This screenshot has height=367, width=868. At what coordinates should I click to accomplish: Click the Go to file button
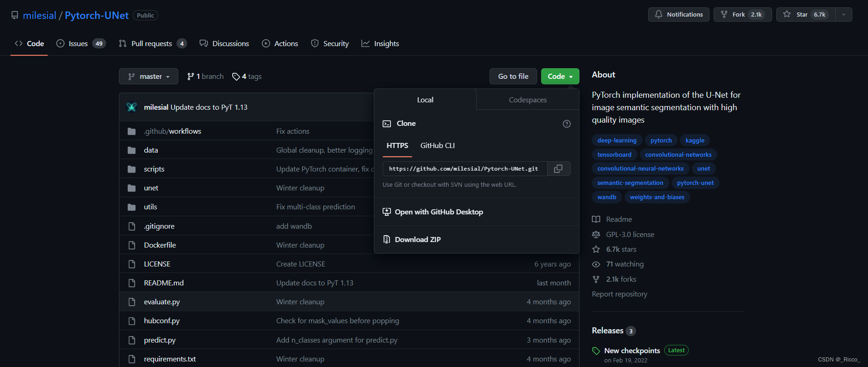click(513, 77)
